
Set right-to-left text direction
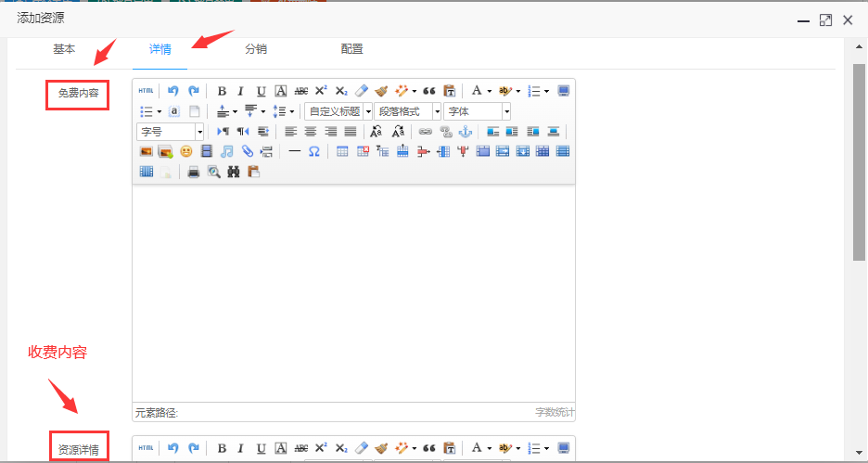[242, 132]
